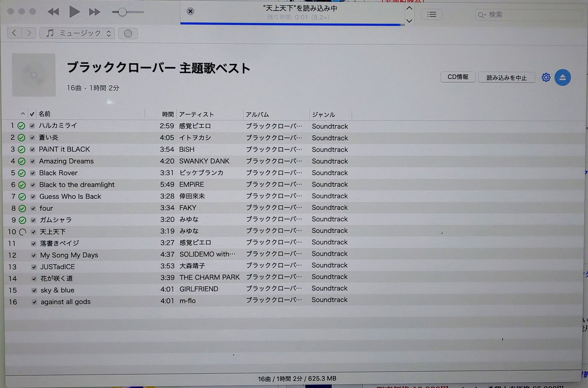Click the green imported icon for four
This screenshot has width=588, height=388.
[x=22, y=208]
